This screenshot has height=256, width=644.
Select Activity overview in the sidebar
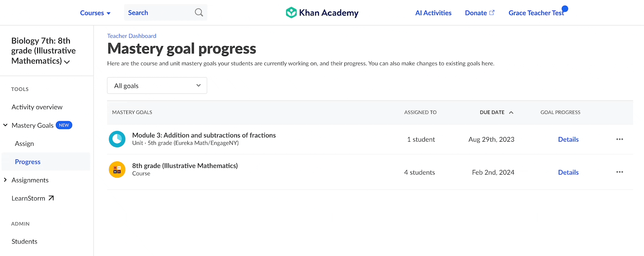pyautogui.click(x=37, y=107)
